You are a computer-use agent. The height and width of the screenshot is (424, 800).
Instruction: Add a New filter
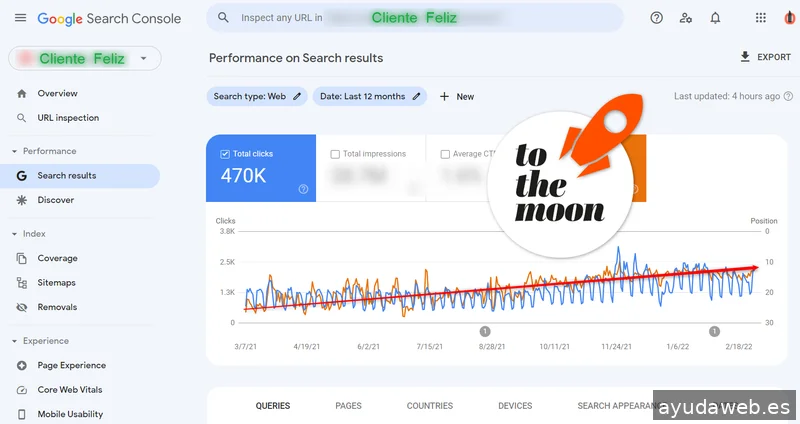[x=457, y=97]
